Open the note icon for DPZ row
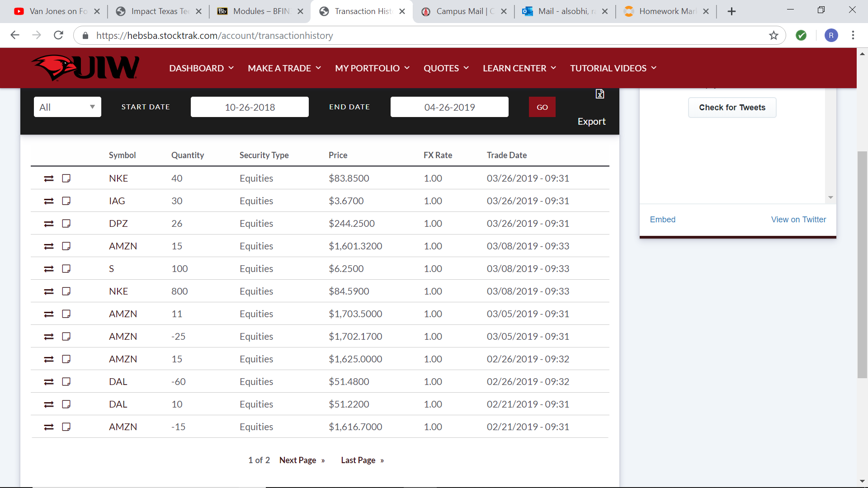This screenshot has width=868, height=488. 66,224
